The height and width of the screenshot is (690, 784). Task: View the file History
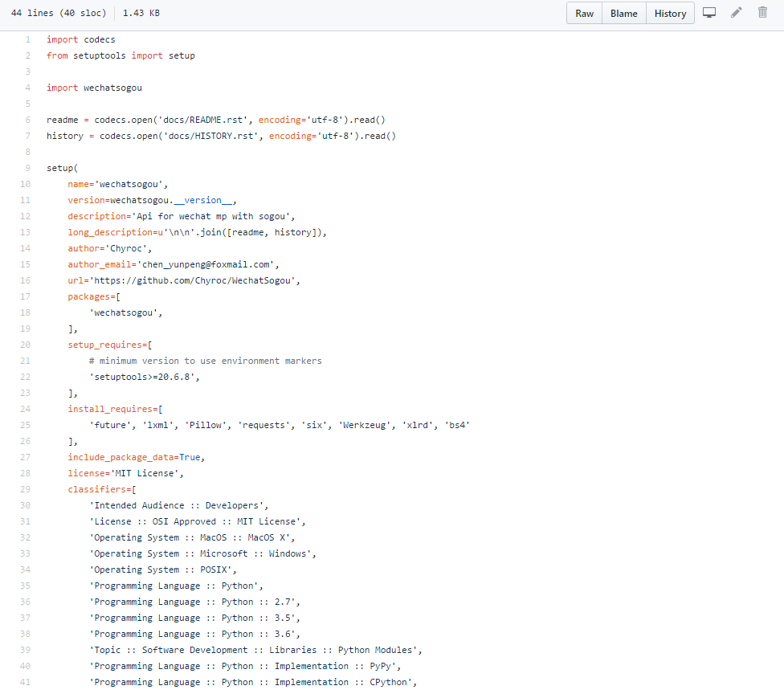[670, 14]
